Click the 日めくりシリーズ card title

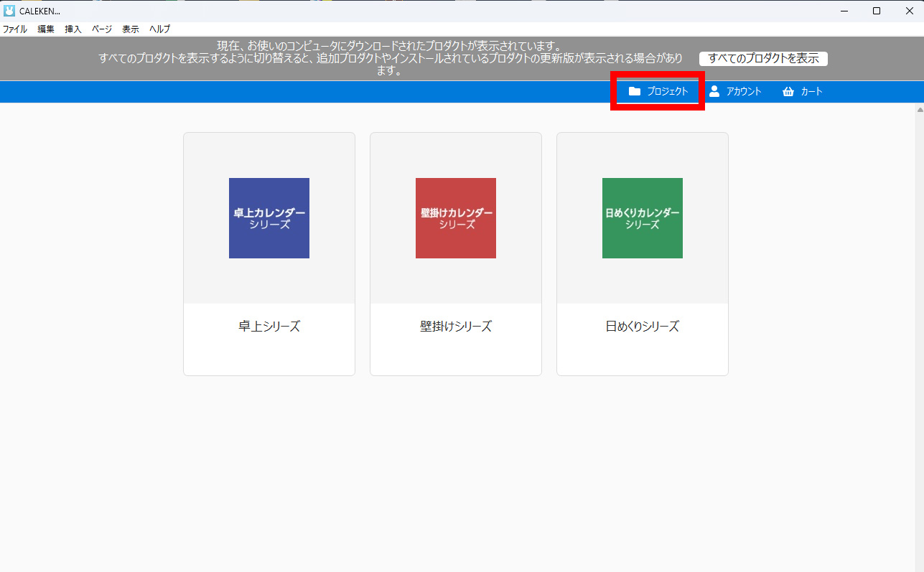[643, 327]
